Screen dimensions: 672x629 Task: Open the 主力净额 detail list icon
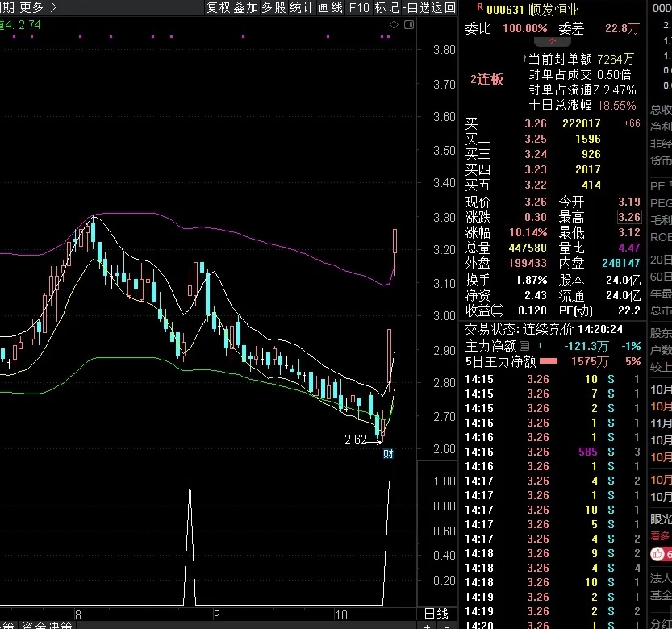[524, 346]
